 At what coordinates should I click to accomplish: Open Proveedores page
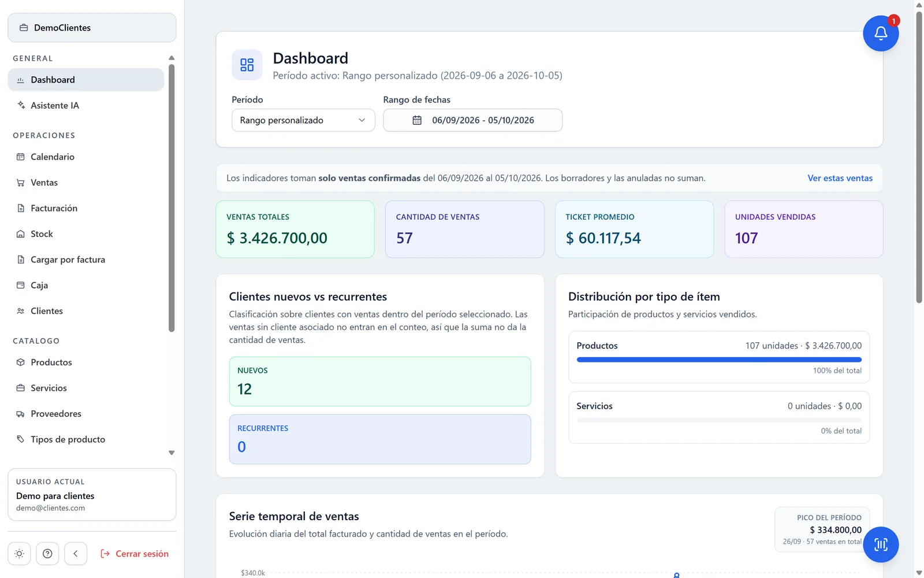(86, 414)
